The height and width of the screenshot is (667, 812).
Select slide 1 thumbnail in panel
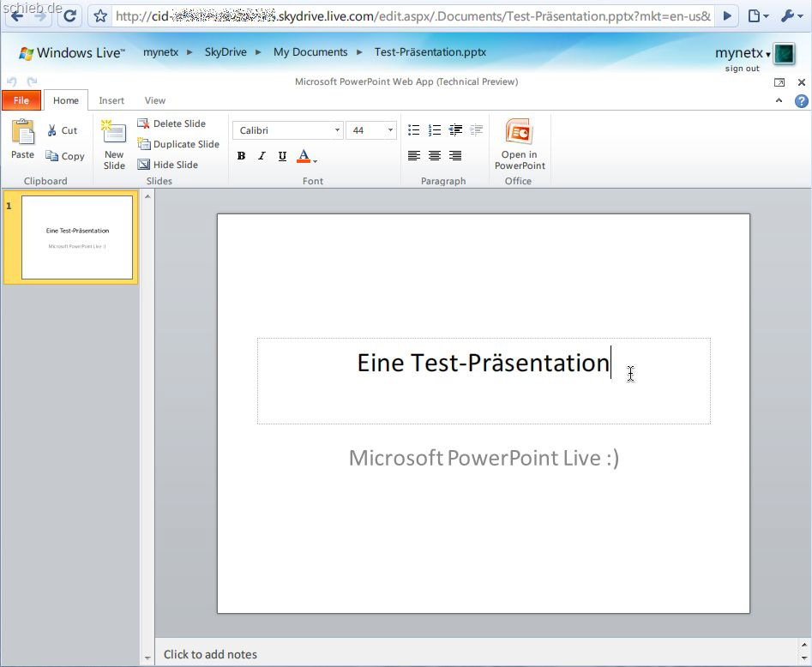(76, 237)
